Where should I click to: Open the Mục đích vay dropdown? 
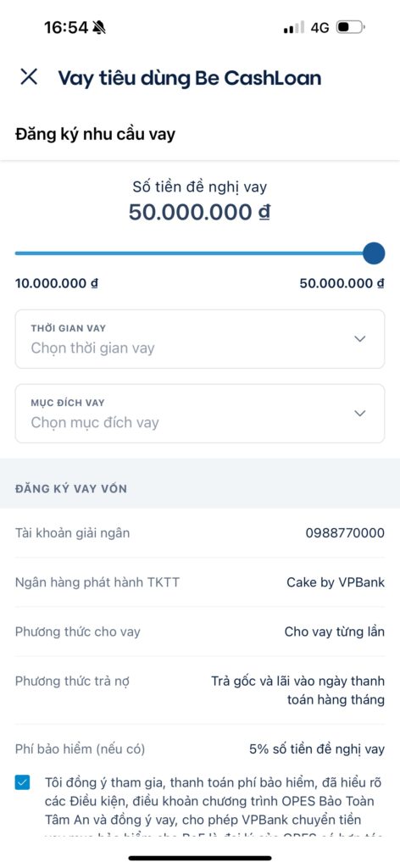click(x=200, y=414)
